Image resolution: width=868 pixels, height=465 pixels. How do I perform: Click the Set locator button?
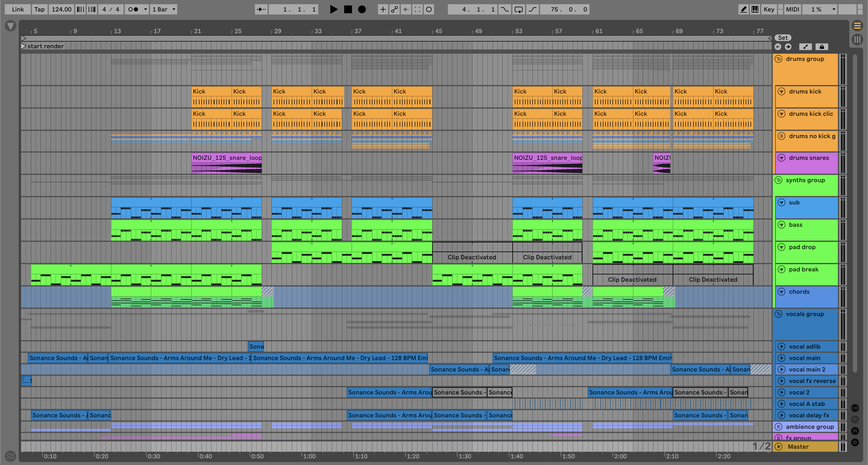tap(783, 38)
